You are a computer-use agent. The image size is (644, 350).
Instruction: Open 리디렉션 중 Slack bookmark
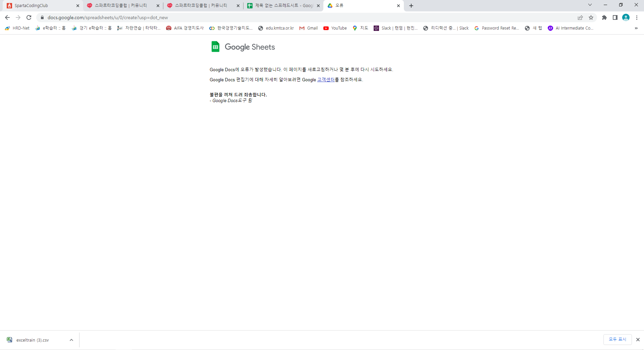446,28
